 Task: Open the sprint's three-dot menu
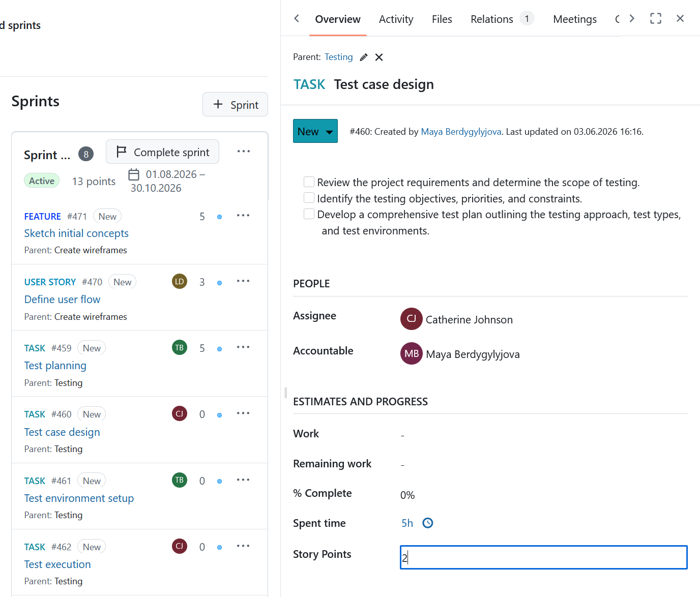tap(244, 152)
